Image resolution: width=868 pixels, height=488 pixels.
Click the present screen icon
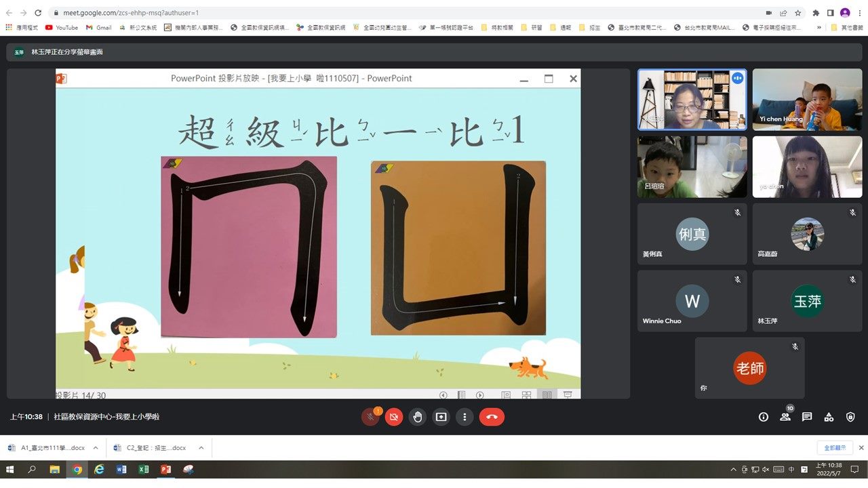[441, 417]
